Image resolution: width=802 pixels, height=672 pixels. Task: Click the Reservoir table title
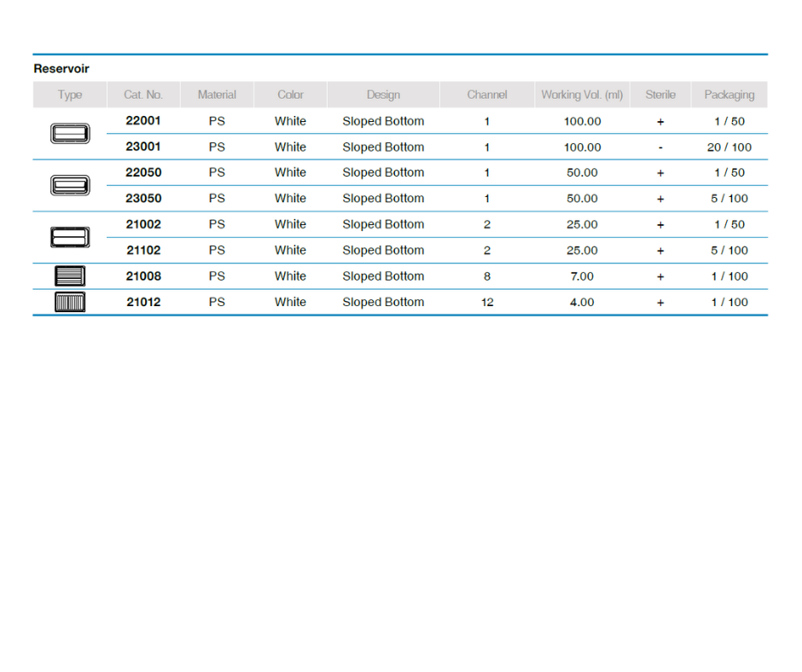(61, 69)
